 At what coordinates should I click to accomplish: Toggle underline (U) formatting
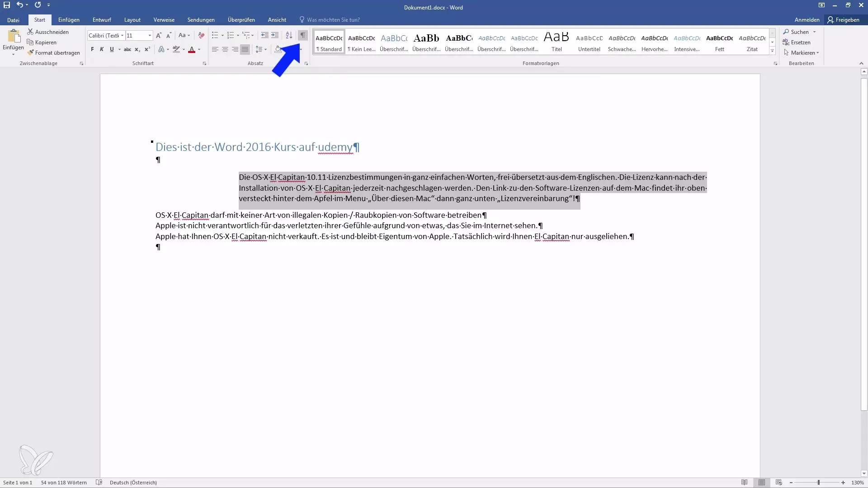112,49
